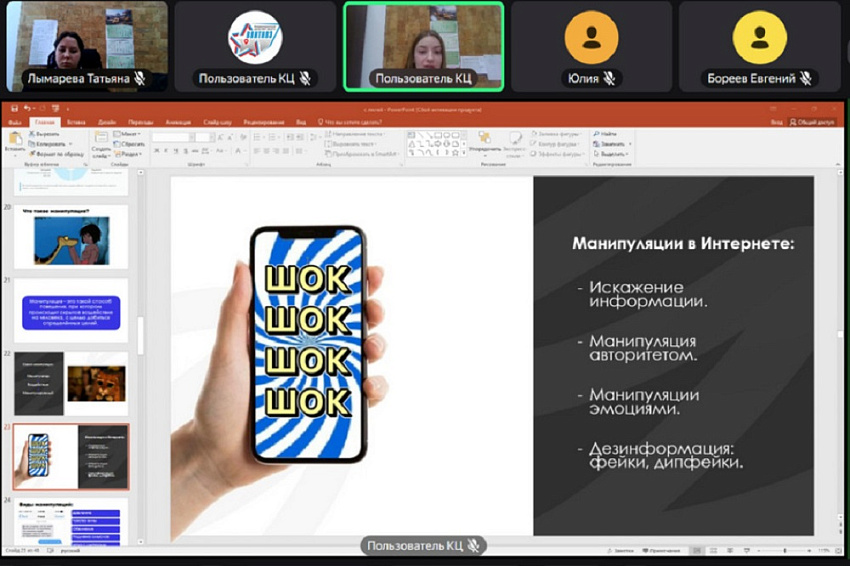Toggle the muted mic icon next to Юлия
Screen dimensions: 850x566
point(607,78)
